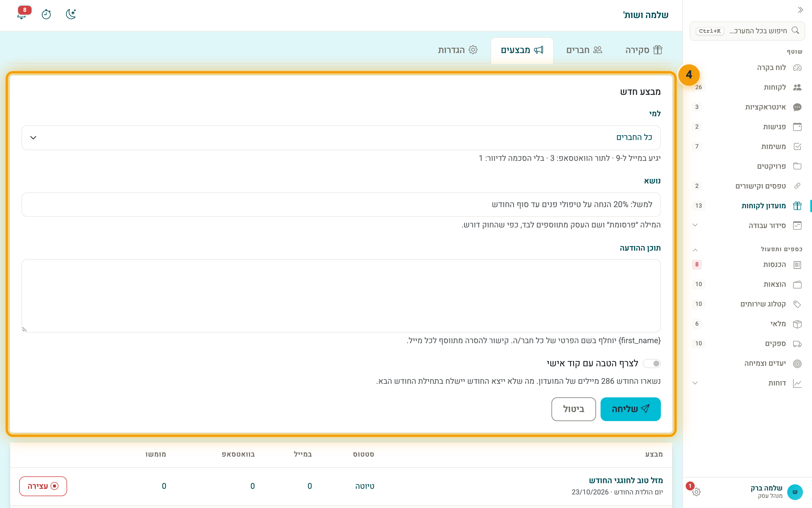Select the מבצעים tab
Screen dimensions: 812x508
[522, 50]
